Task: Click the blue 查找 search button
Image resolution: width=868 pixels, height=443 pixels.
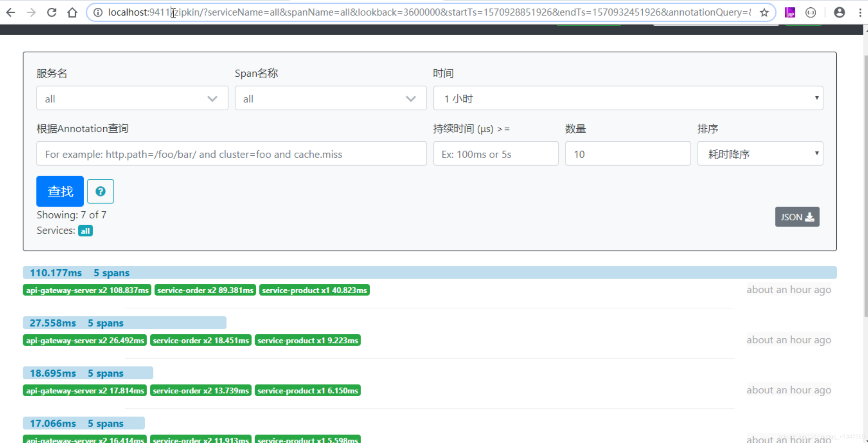Action: 60,191
